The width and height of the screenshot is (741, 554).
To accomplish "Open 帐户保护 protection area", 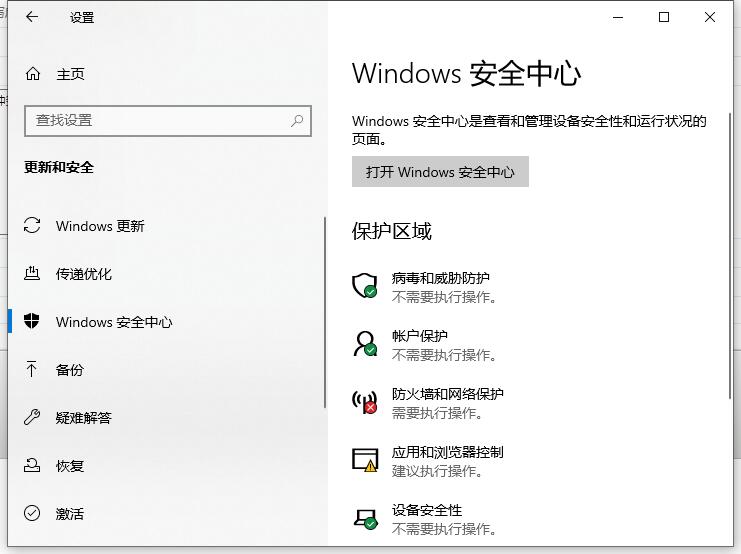I will click(420, 336).
